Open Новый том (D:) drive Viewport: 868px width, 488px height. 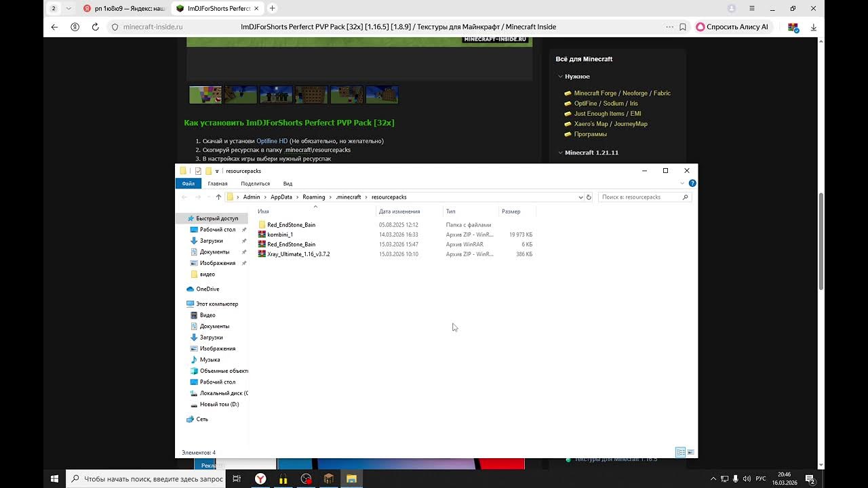pyautogui.click(x=219, y=404)
